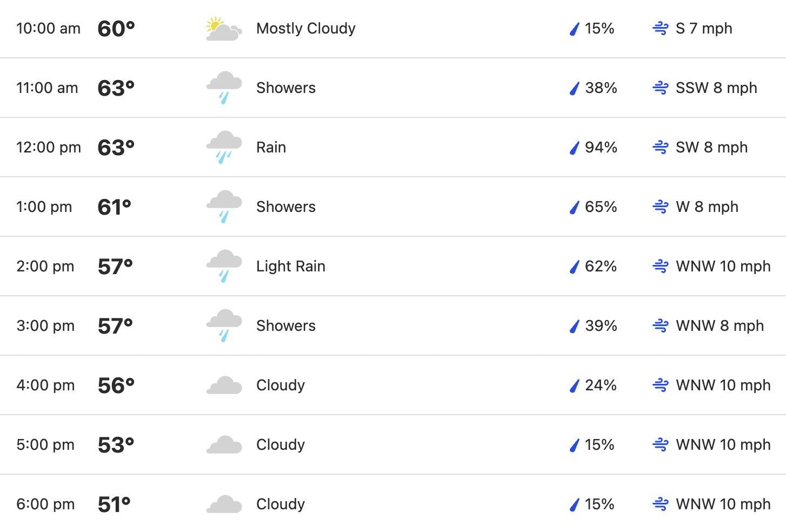Select the 3:00 pm Showers row
This screenshot has width=786, height=532.
tap(393, 325)
